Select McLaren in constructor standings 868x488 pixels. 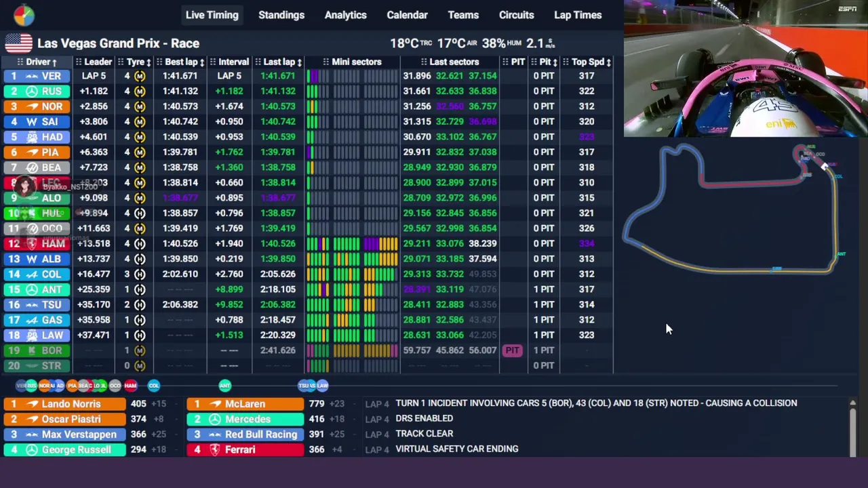tap(245, 404)
